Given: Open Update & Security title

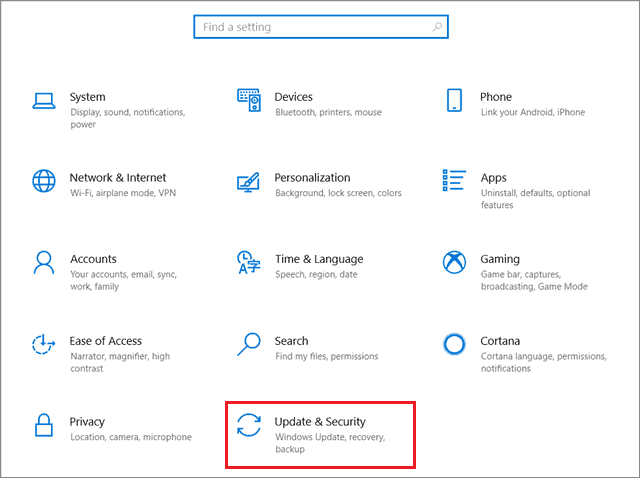Looking at the screenshot, I should (x=320, y=422).
